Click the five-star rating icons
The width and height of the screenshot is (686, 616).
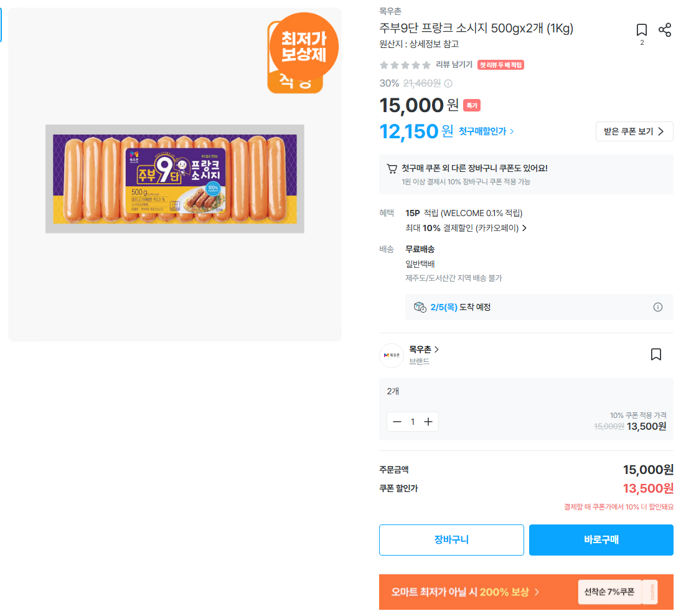pos(405,65)
